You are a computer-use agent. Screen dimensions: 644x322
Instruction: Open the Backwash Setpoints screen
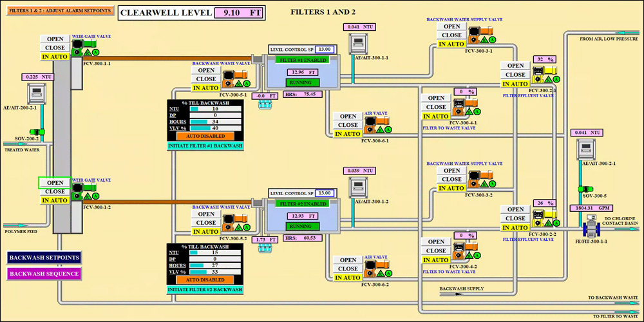pos(44,258)
